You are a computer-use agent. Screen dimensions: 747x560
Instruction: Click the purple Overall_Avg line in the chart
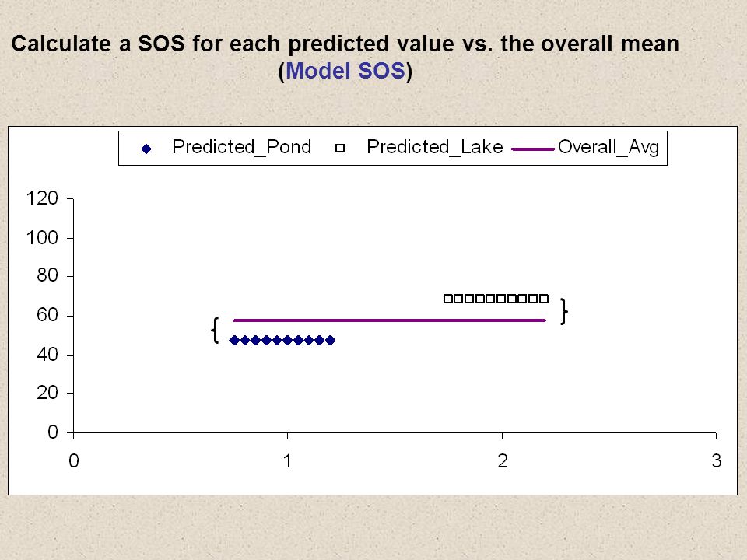389,320
